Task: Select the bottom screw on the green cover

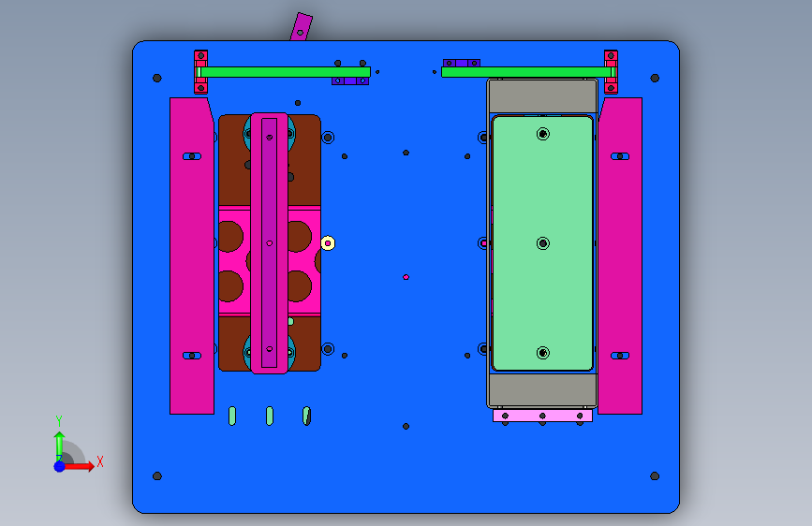Action: 542,353
